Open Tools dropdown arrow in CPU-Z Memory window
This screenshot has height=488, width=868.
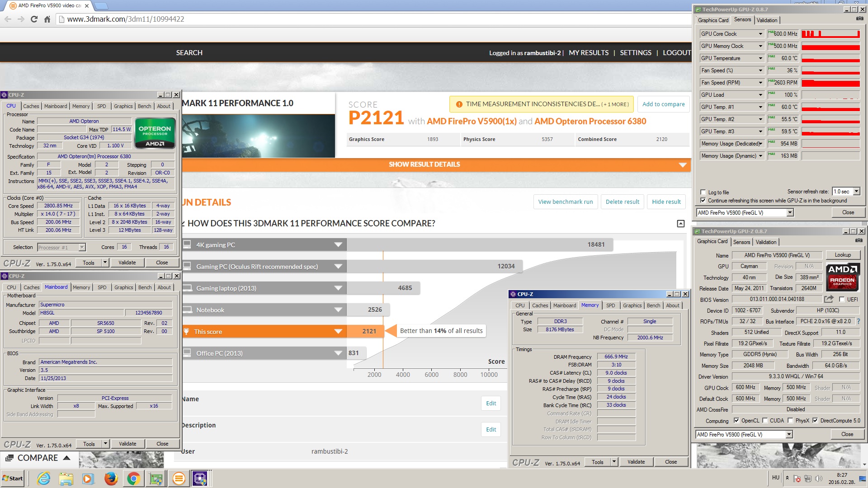pyautogui.click(x=614, y=462)
